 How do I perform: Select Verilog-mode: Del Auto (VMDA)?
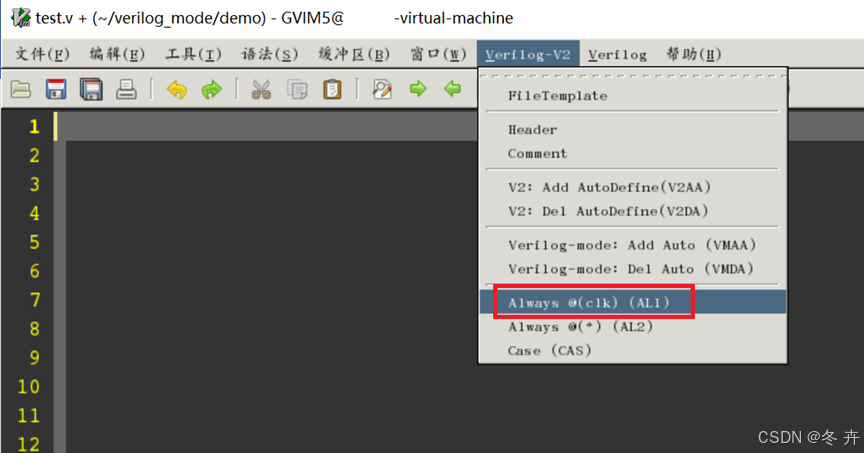point(633,269)
